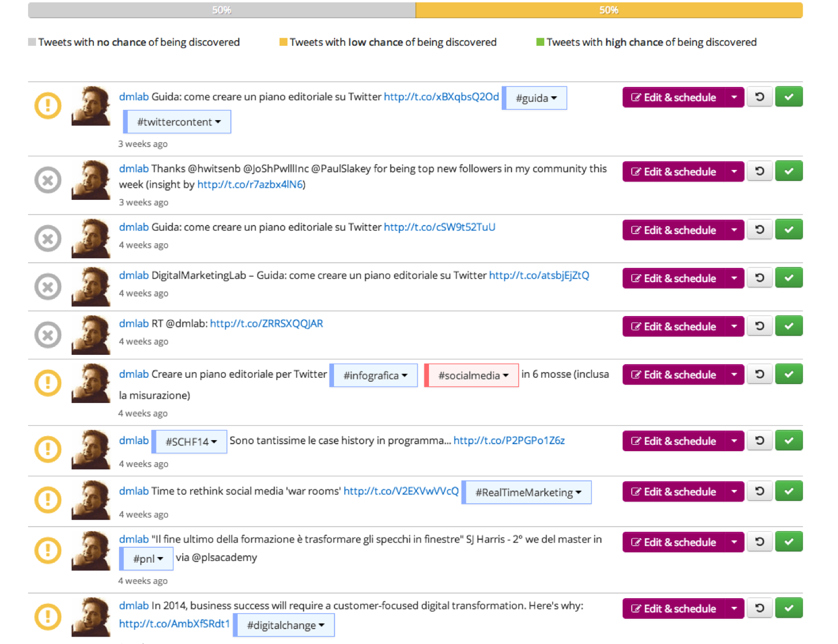Click the refresh icon on the #digitalchange tweet row
838x644 pixels.
pyautogui.click(x=760, y=608)
